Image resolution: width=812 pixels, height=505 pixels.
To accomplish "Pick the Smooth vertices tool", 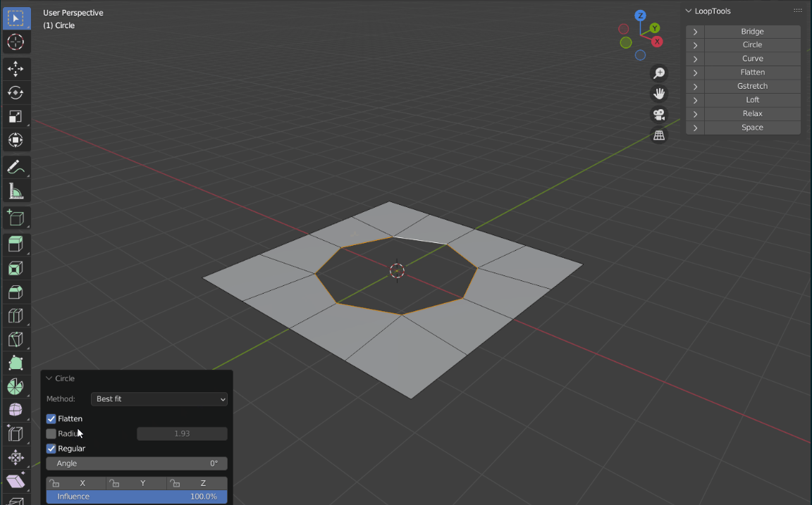I will (16, 411).
